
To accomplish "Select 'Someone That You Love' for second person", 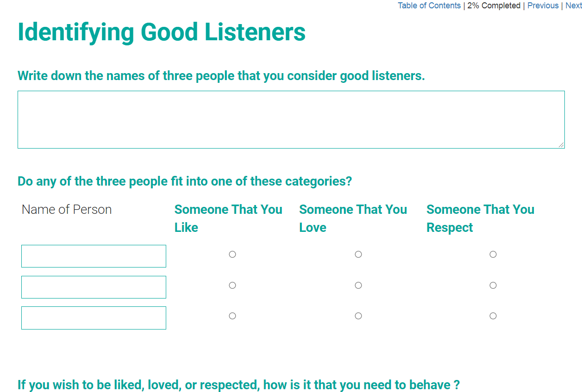I will 358,285.
